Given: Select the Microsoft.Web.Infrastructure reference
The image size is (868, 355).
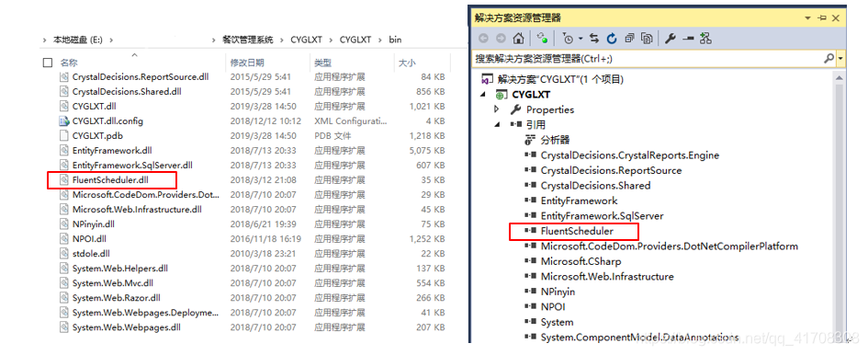Looking at the screenshot, I should point(607,276).
